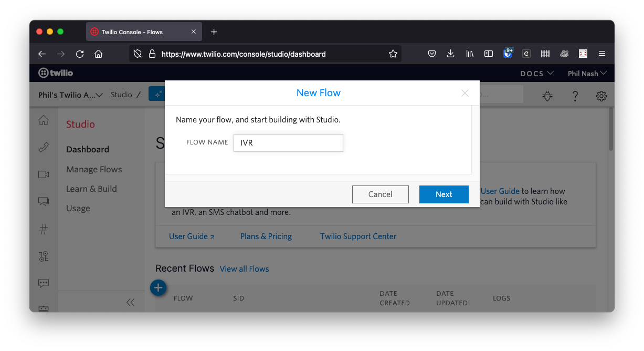Close the Twilio Console - Flows tab
This screenshot has height=351, width=644.
point(194,32)
